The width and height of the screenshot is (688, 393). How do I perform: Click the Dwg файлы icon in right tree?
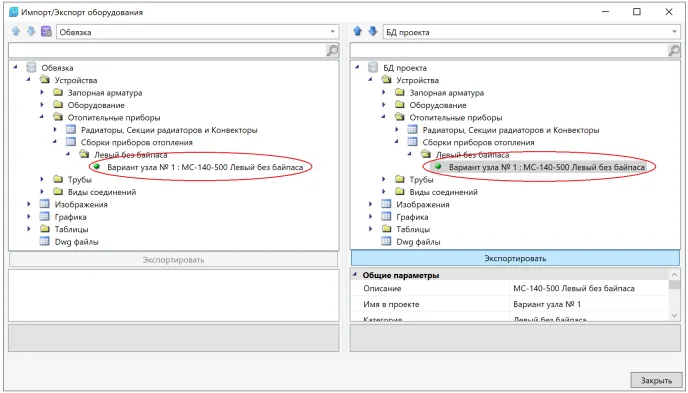pyautogui.click(x=386, y=241)
